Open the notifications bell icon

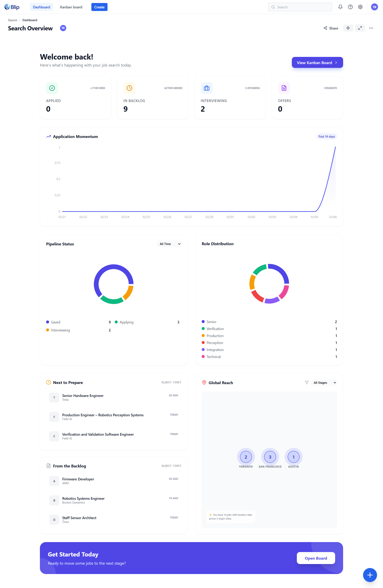point(340,7)
